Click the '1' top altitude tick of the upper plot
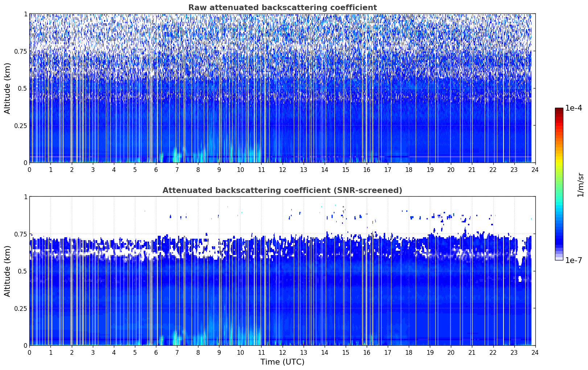588x370 pixels. 25,14
